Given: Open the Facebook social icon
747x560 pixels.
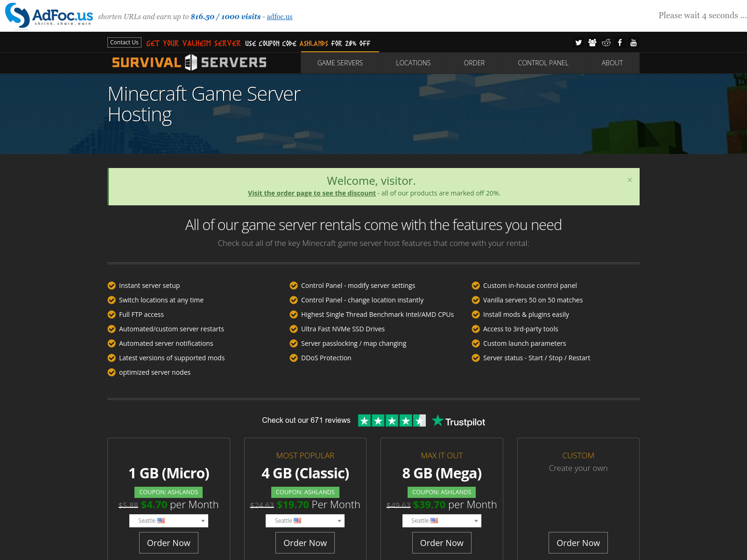Looking at the screenshot, I should 620,42.
